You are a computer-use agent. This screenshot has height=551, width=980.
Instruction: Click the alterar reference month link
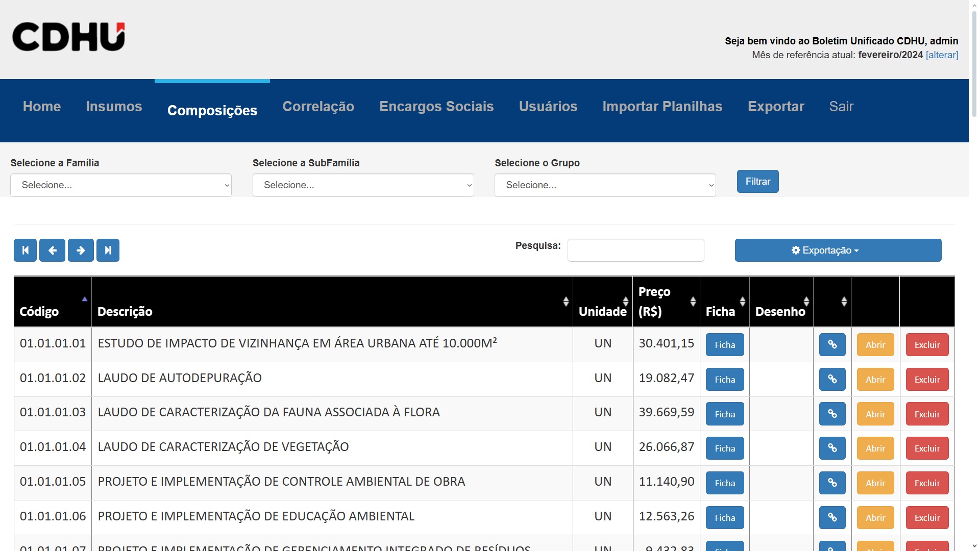point(942,55)
